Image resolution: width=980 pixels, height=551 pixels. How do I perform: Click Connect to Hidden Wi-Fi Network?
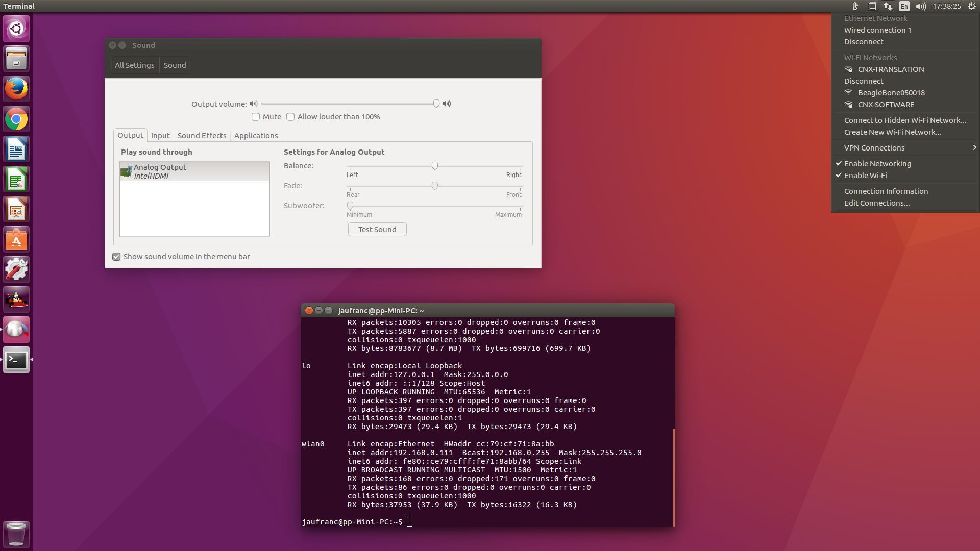click(x=905, y=120)
